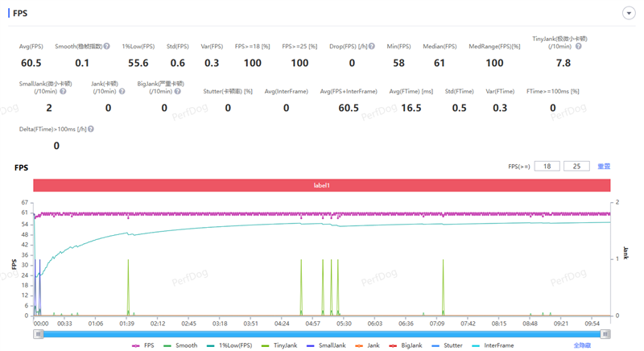644x351 pixels.
Task: Toggle Smooth series in chart legend
Action: pos(180,345)
